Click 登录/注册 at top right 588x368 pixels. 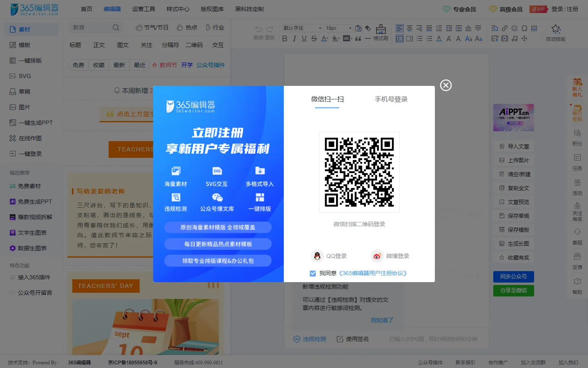pyautogui.click(x=565, y=9)
